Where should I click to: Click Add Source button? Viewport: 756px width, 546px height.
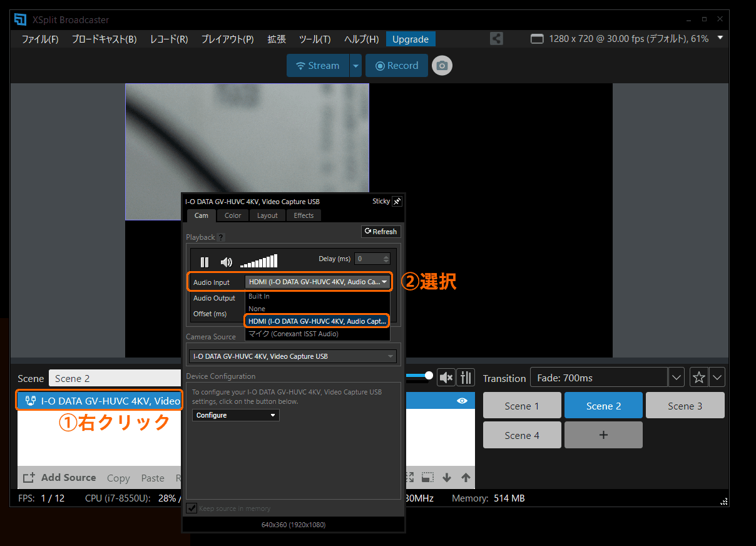click(59, 478)
